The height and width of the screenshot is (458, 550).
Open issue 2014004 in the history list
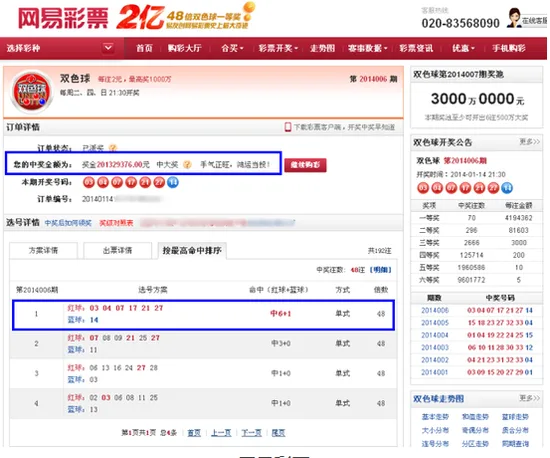click(435, 335)
